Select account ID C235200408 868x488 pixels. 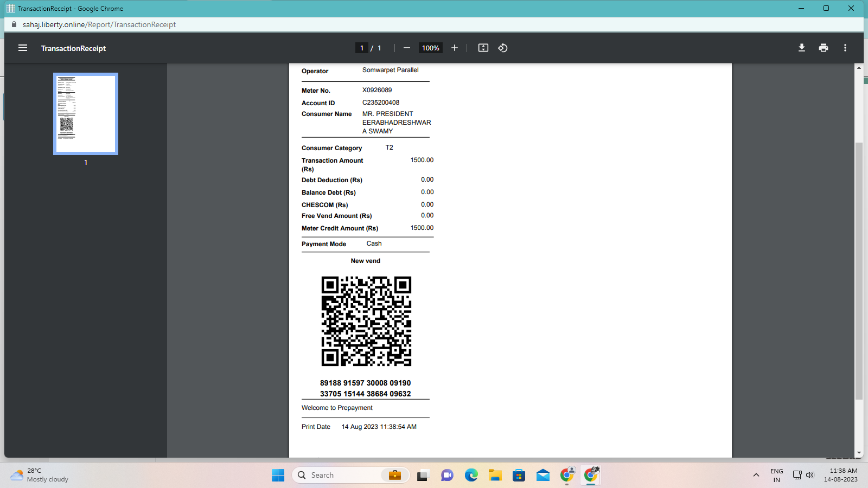pyautogui.click(x=381, y=102)
